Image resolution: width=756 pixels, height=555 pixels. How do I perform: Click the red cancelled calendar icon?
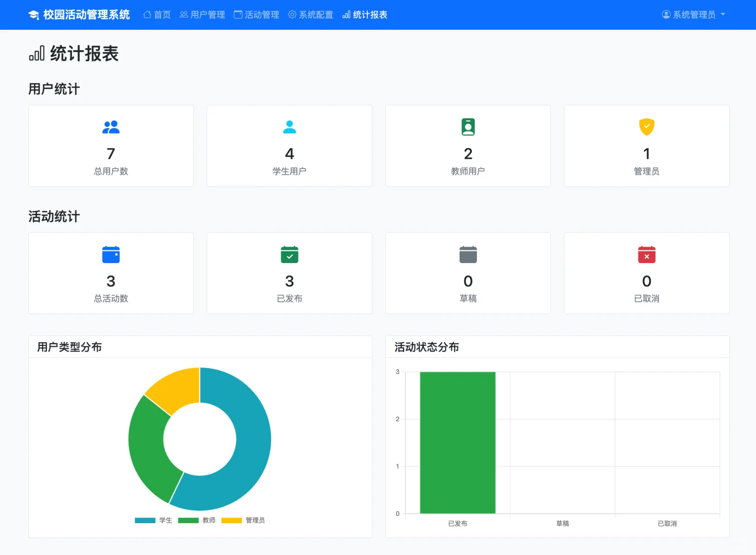click(646, 254)
